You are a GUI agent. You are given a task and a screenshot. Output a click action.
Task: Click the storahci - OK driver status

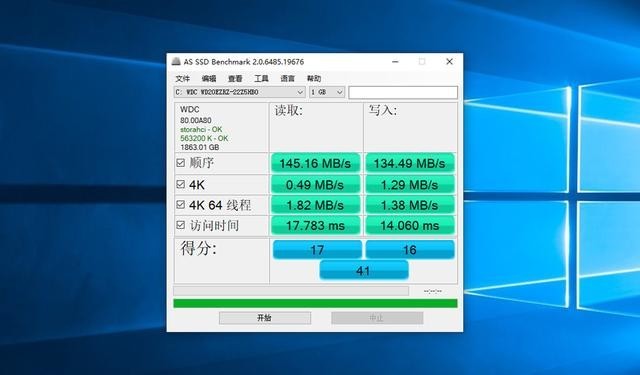click(201, 129)
